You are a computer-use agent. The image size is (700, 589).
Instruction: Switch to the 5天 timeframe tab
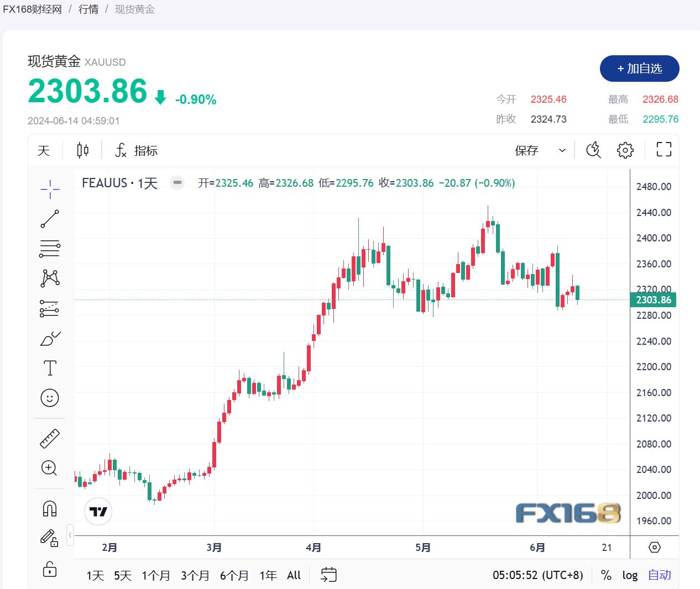pyautogui.click(x=122, y=575)
